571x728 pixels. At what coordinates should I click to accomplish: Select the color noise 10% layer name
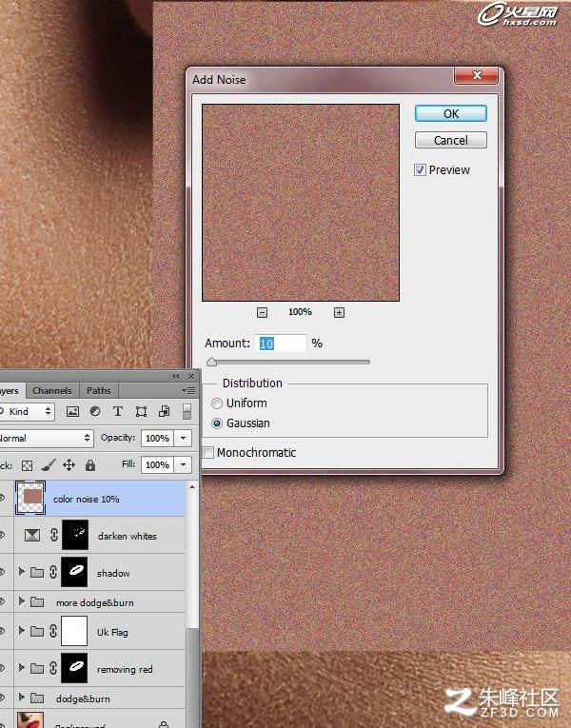tap(86, 499)
